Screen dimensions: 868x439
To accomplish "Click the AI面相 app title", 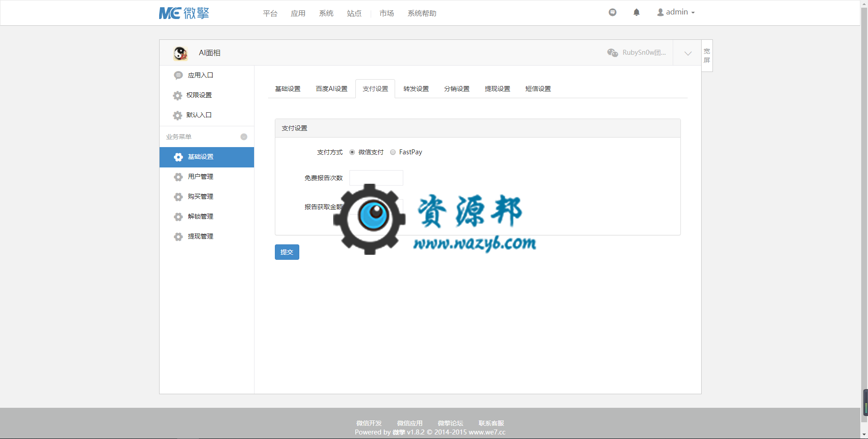I will click(210, 53).
